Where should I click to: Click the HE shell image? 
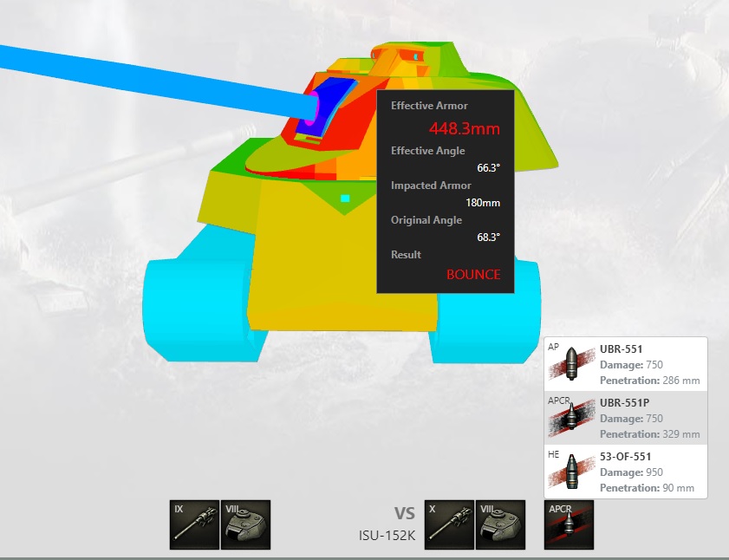[571, 472]
